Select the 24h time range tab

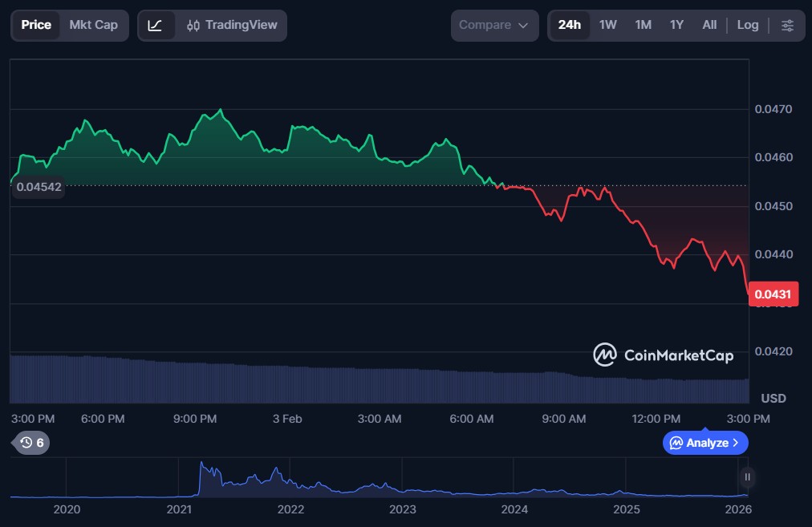click(x=569, y=26)
